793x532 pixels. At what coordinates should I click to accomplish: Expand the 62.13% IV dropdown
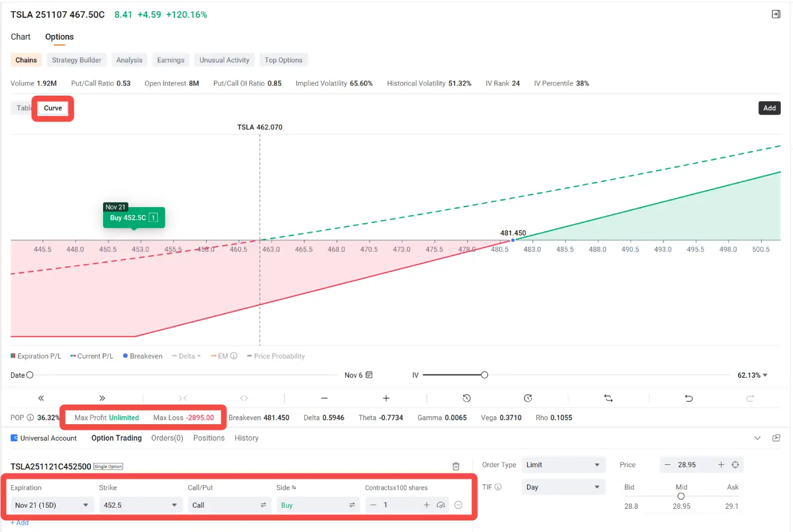[752, 375]
